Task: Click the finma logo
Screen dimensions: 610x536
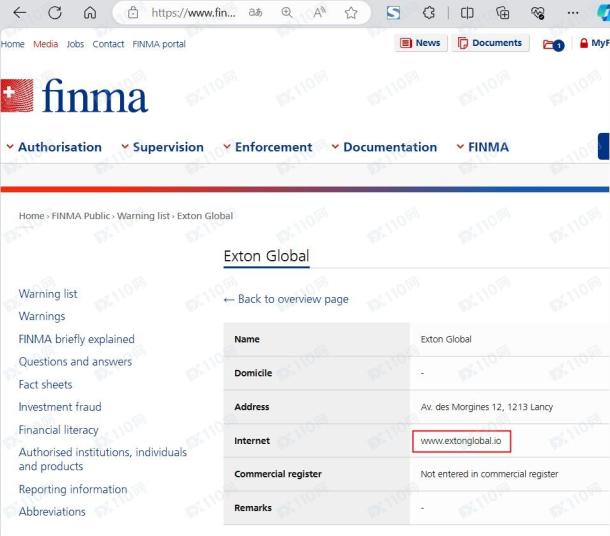Action: click(74, 96)
